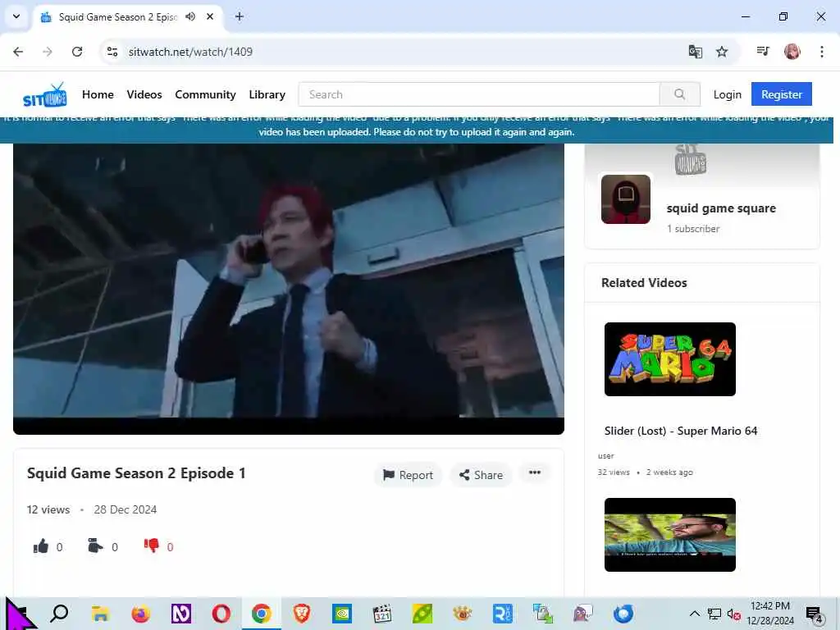Image resolution: width=840 pixels, height=630 pixels.
Task: Switch to Chrome in taskbar
Action: [262, 614]
